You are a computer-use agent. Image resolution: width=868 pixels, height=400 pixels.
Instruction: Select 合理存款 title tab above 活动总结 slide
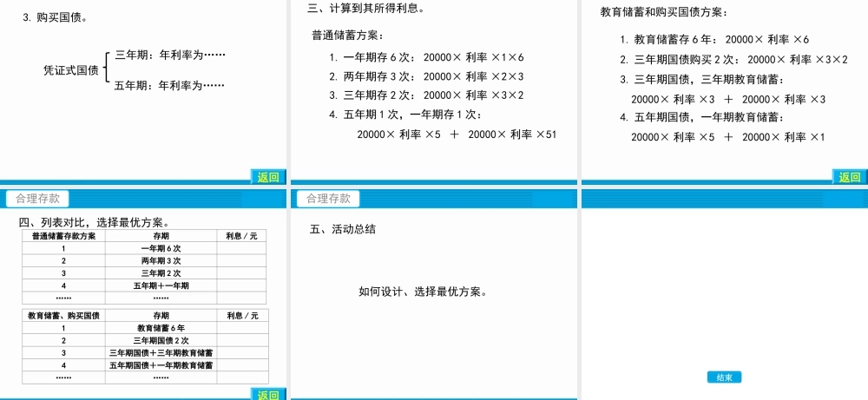328,199
